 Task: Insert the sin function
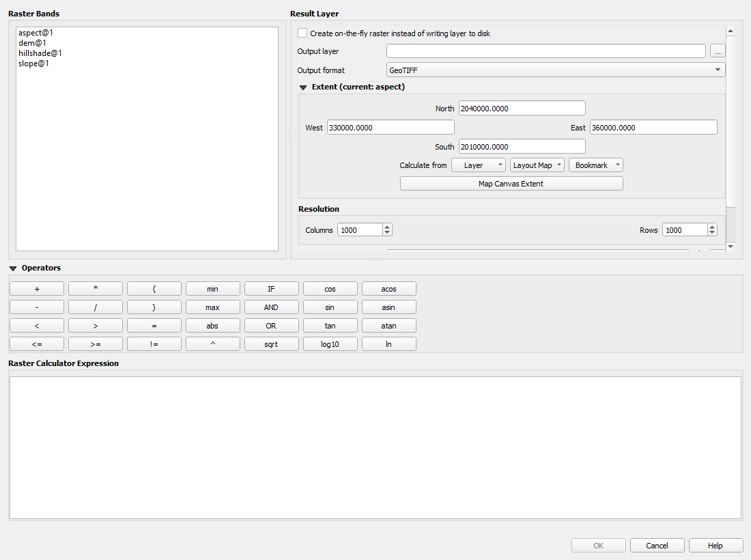330,307
